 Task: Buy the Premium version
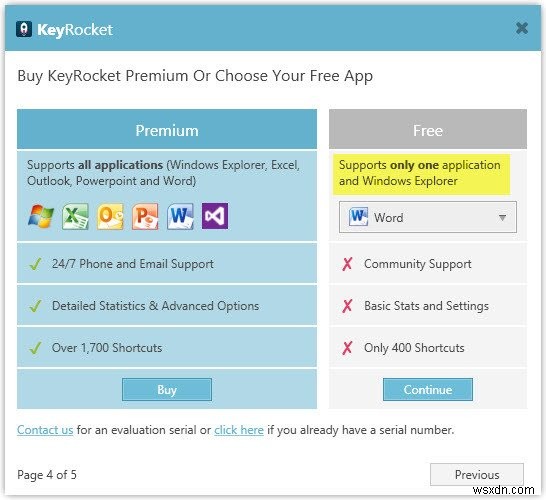pyautogui.click(x=167, y=389)
